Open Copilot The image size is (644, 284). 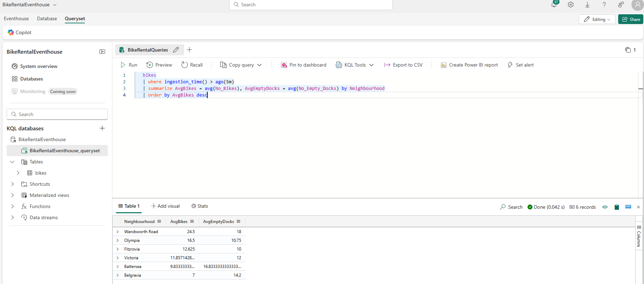pyautogui.click(x=20, y=32)
